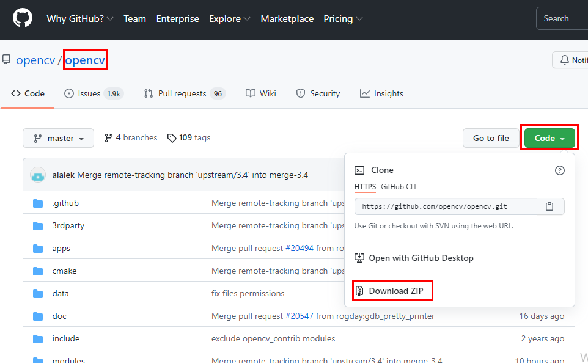Click the '2 years ago' timestamp
The width and height of the screenshot is (588, 364).
click(x=543, y=339)
